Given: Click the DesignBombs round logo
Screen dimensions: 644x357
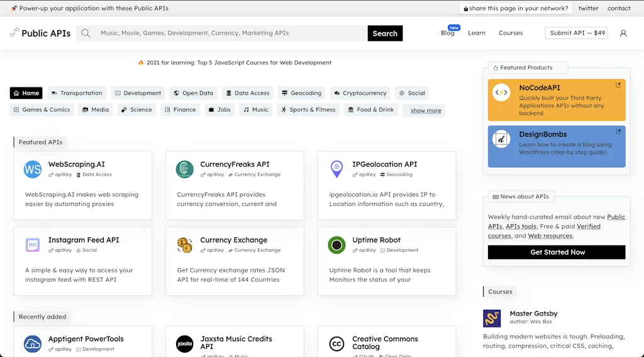Looking at the screenshot, I should (x=501, y=139).
